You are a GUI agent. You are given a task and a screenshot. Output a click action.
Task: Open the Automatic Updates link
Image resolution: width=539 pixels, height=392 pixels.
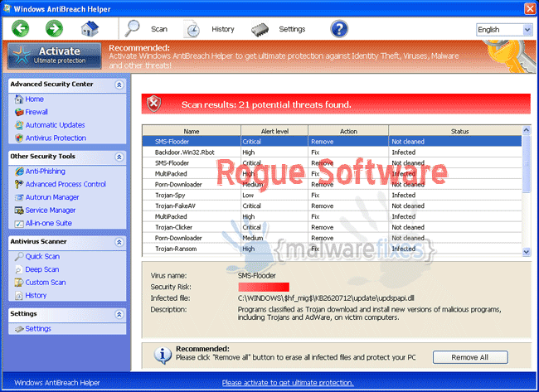pos(55,125)
